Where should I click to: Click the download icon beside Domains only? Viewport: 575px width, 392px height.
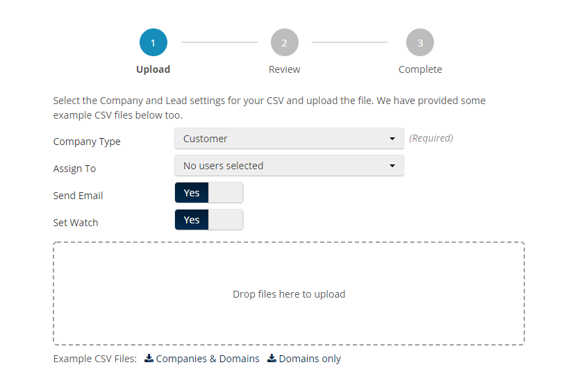(x=272, y=359)
